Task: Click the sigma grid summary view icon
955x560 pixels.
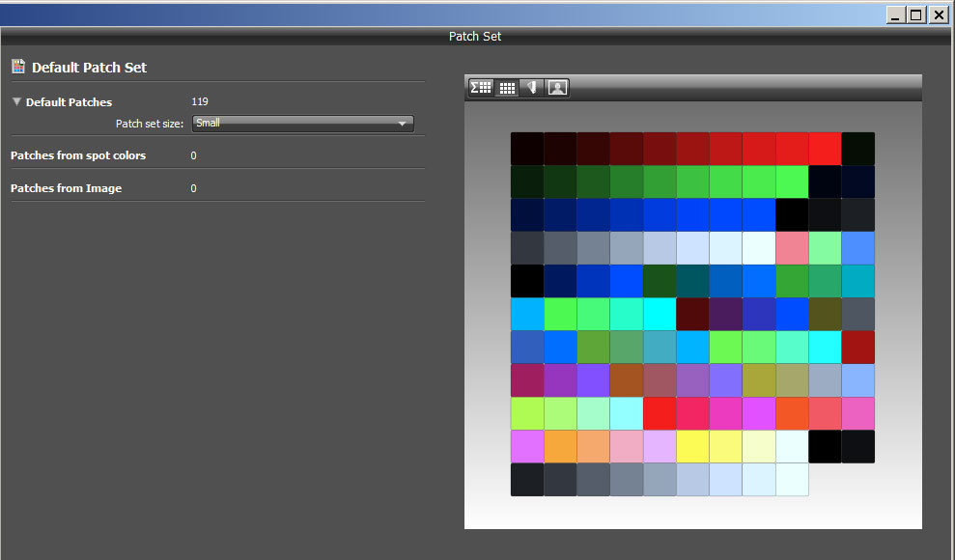Action: [x=481, y=88]
